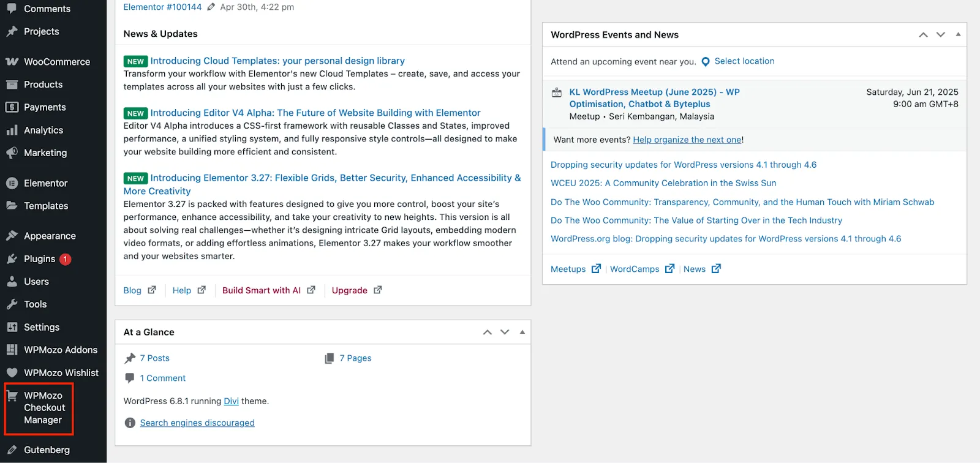
Task: Click the WPMozo Wishlist heart icon
Action: [12, 372]
